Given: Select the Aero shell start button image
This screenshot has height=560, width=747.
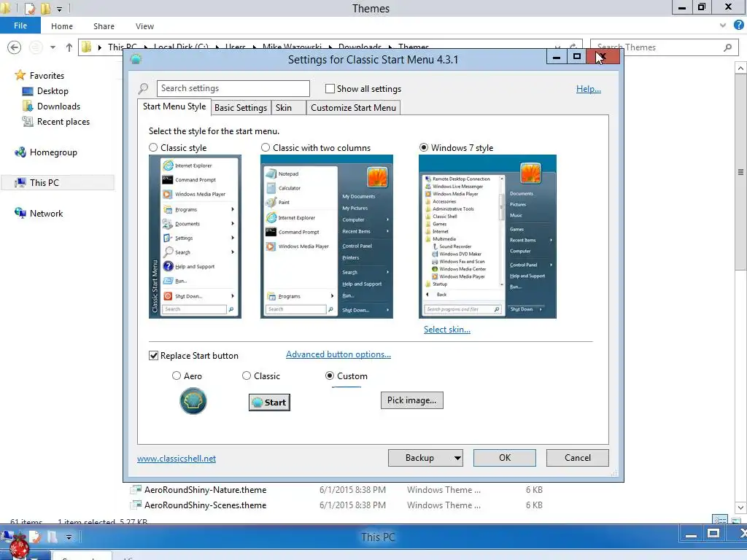Looking at the screenshot, I should pos(193,401).
